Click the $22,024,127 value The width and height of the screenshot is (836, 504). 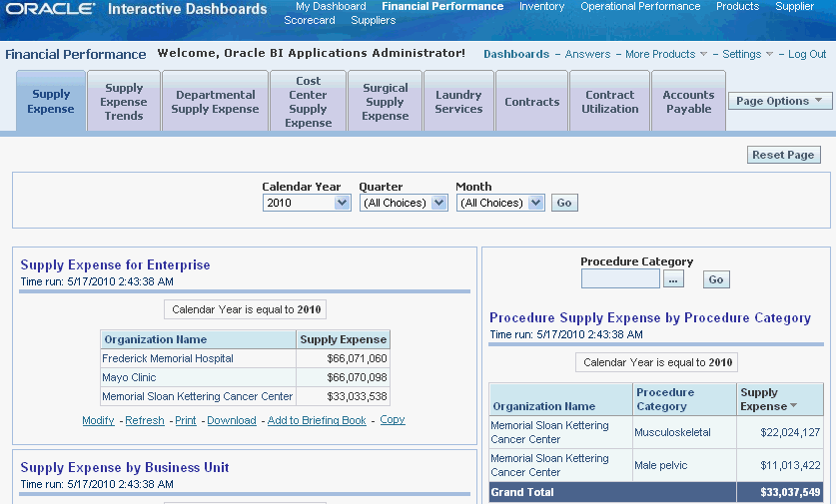[790, 432]
